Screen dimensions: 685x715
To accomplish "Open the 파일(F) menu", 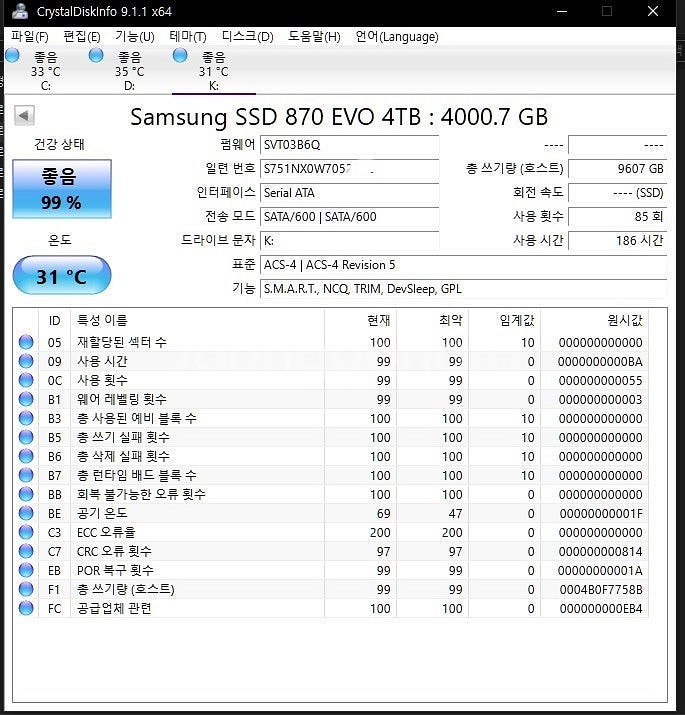I will pyautogui.click(x=30, y=36).
